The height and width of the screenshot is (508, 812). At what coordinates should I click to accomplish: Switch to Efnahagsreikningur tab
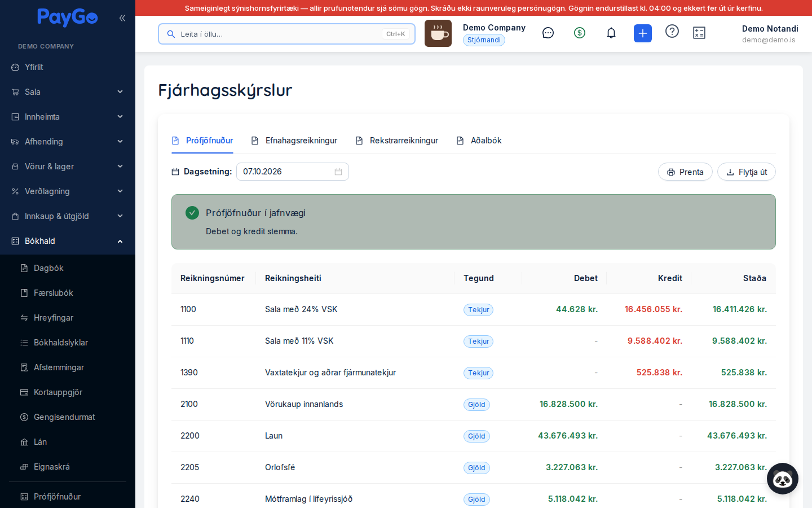(x=294, y=141)
